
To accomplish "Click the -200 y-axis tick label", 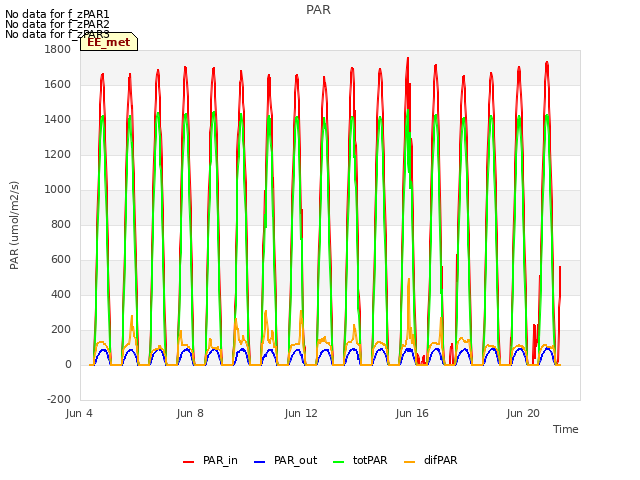I will point(59,399).
